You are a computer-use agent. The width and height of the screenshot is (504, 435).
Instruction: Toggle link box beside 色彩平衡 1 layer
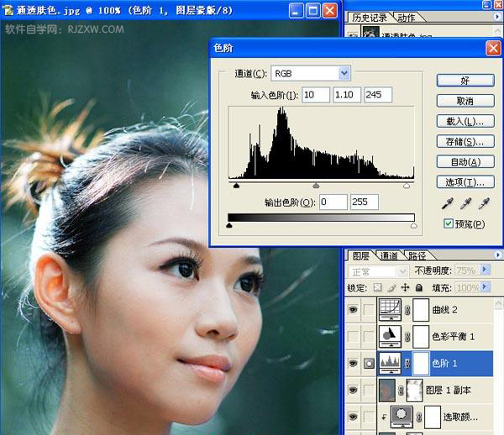[369, 337]
